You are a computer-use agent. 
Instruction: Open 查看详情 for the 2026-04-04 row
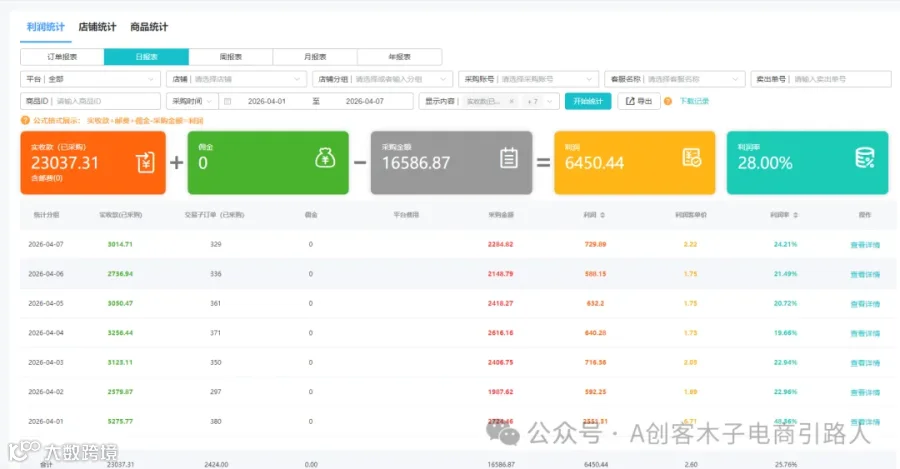pos(865,334)
